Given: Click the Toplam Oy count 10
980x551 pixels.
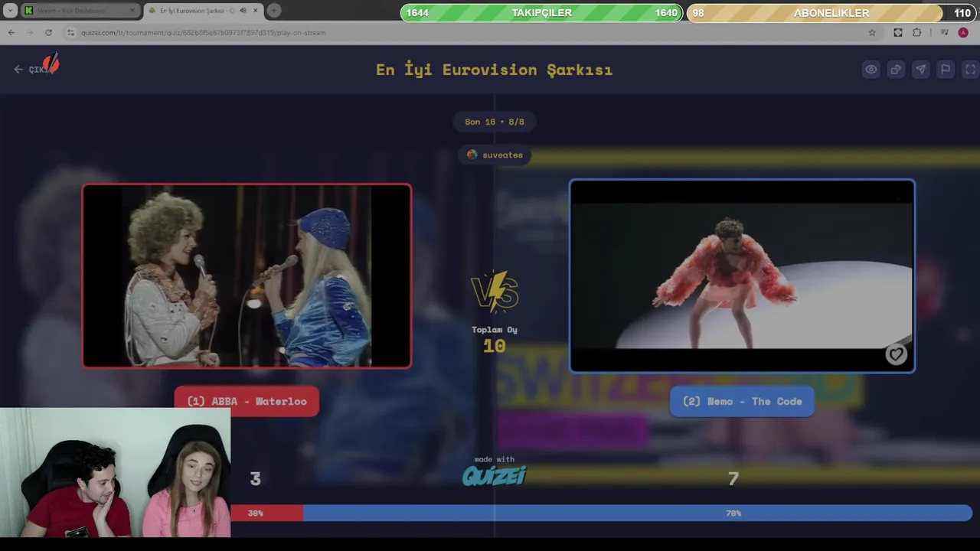Looking at the screenshot, I should 495,346.
